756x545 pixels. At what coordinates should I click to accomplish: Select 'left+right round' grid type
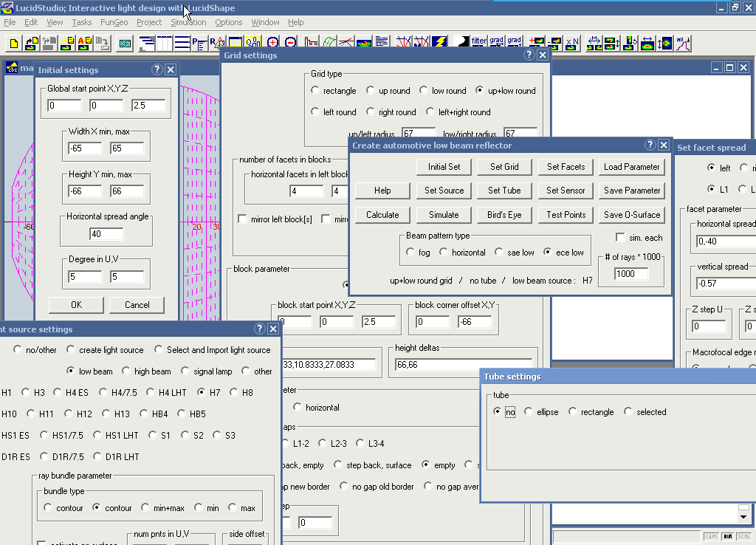point(430,112)
